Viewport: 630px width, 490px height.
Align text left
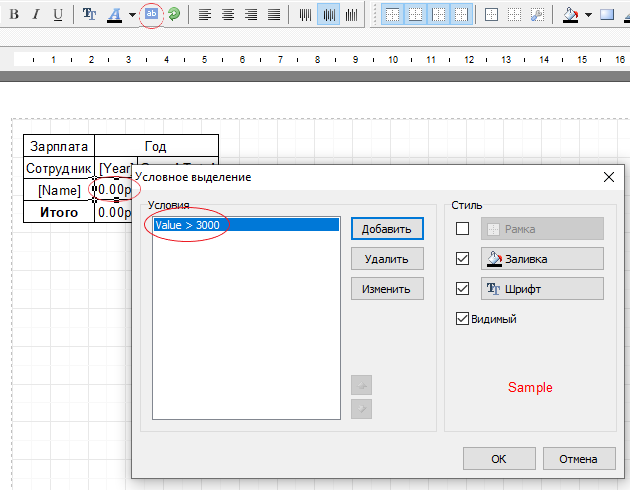click(x=205, y=14)
